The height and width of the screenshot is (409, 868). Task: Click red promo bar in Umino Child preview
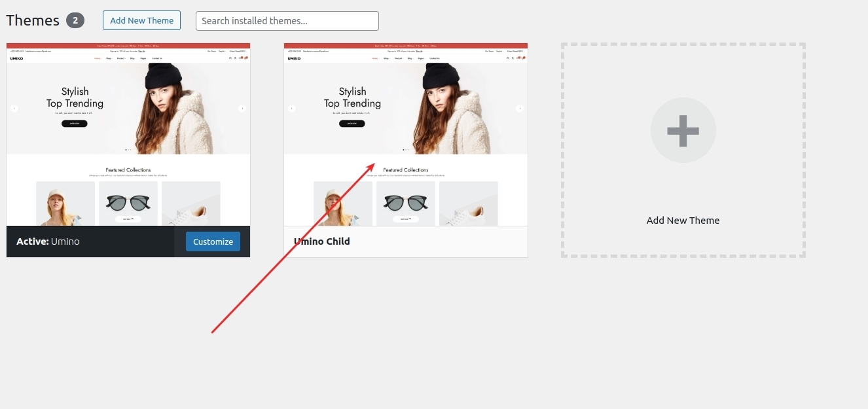(406, 46)
